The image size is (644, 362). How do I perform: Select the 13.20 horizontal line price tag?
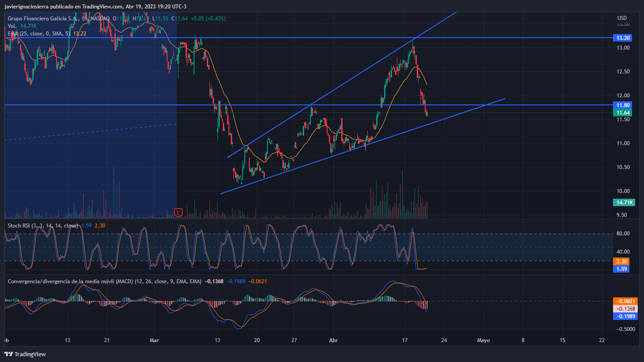click(x=623, y=38)
